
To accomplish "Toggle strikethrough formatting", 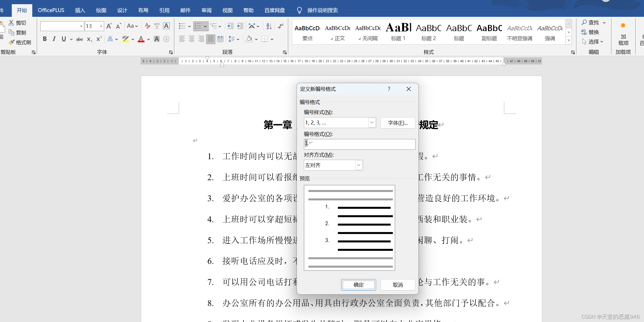I will (80, 39).
